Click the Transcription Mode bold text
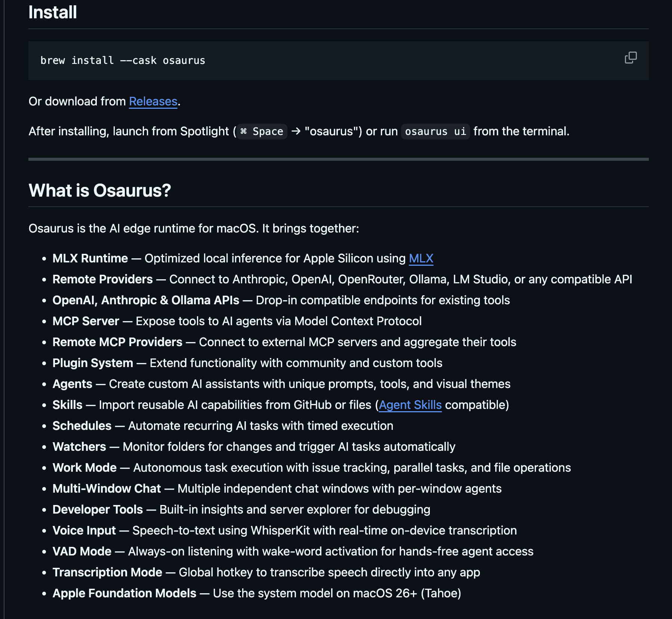 (107, 572)
